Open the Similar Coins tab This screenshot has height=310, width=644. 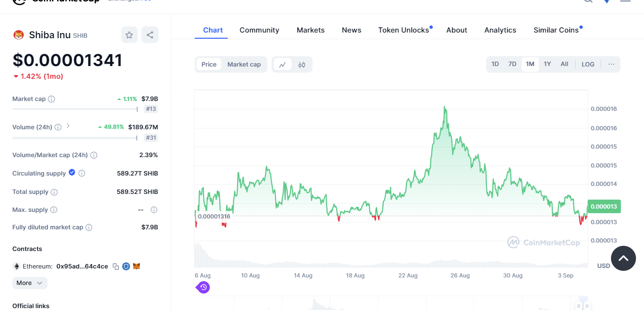click(x=557, y=30)
